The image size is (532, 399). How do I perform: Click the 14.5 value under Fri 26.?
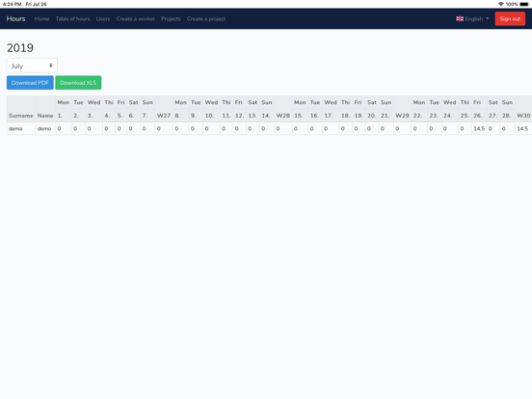click(x=479, y=128)
